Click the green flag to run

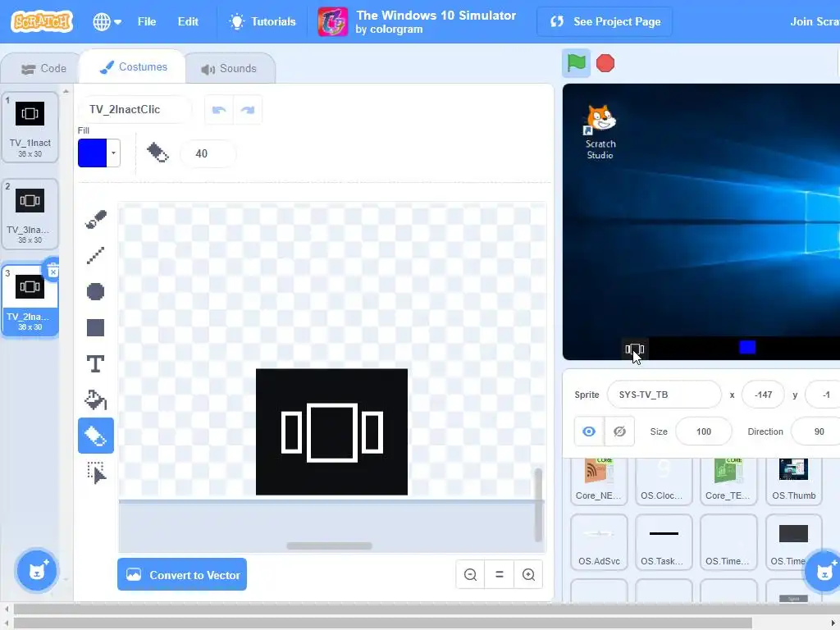click(577, 63)
